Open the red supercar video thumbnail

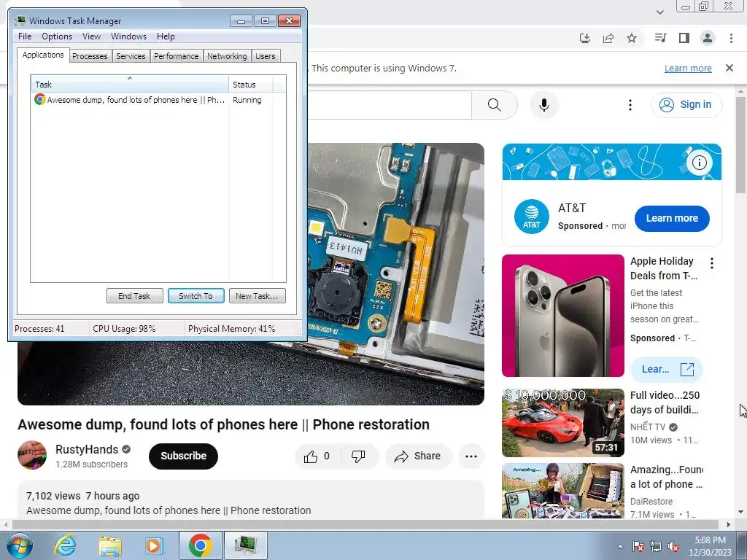[562, 423]
